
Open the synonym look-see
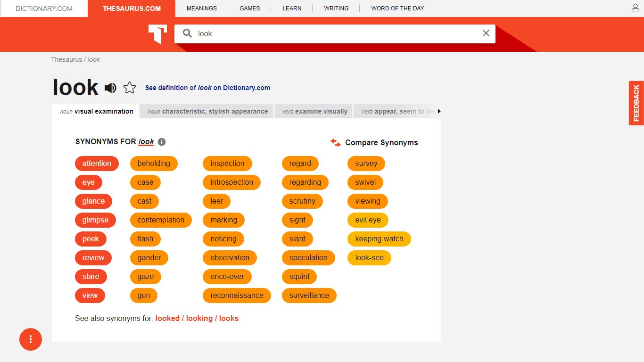[369, 258]
